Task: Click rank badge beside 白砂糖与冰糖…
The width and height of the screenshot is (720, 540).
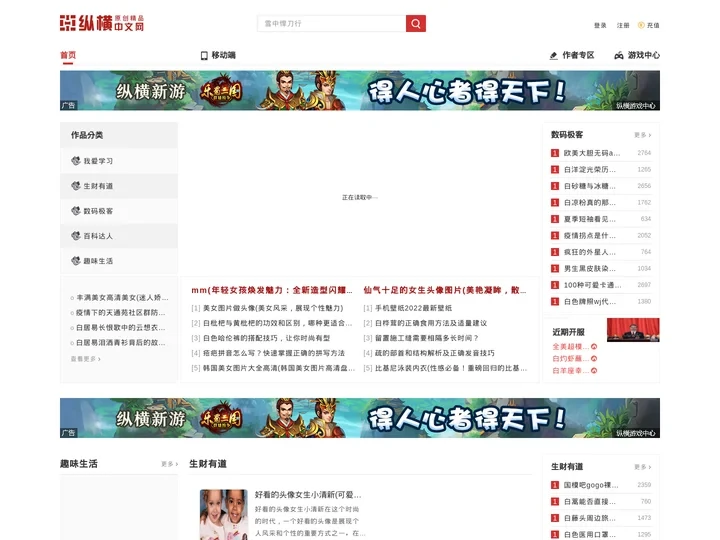Action: (555, 186)
